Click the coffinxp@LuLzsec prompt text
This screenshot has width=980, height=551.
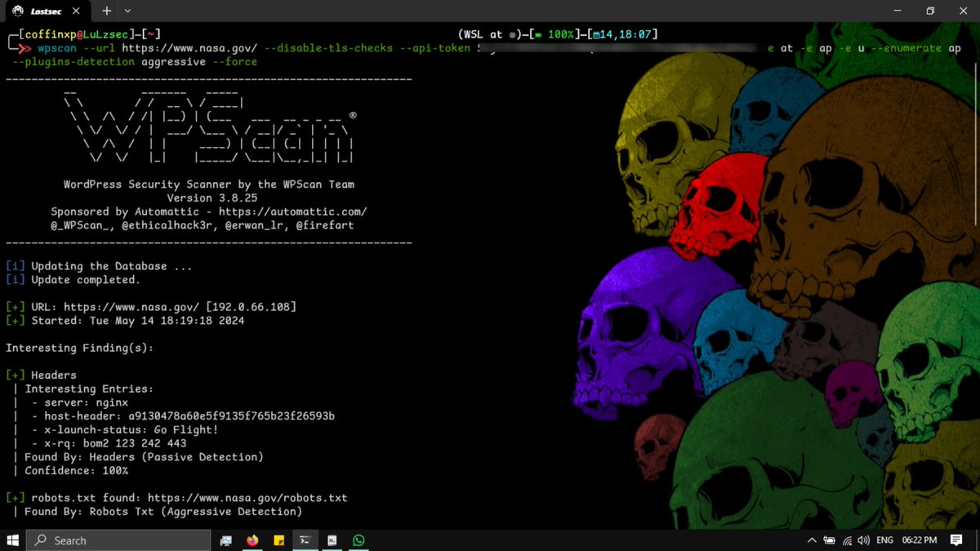pyautogui.click(x=76, y=34)
